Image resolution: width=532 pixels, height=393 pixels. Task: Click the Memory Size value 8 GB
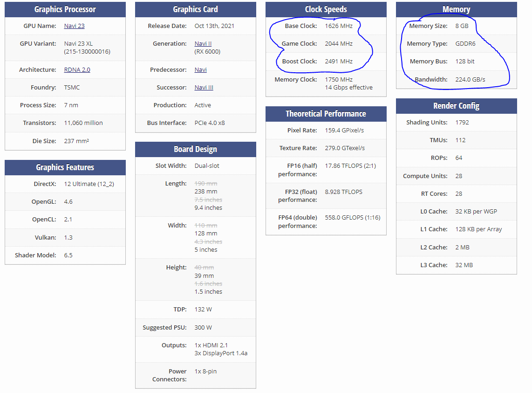point(462,26)
